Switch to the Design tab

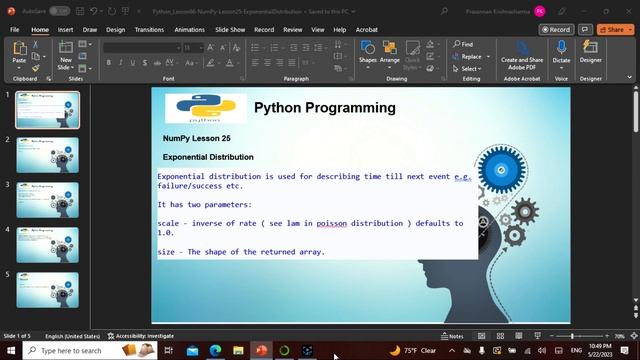pyautogui.click(x=116, y=30)
